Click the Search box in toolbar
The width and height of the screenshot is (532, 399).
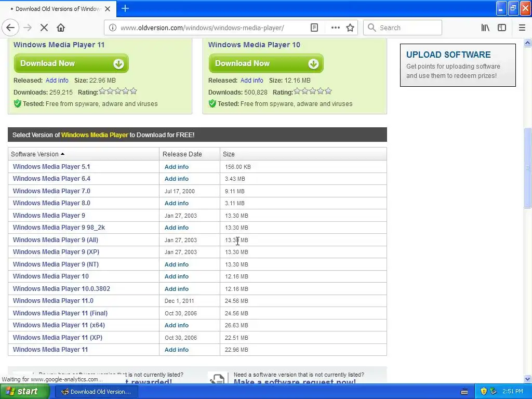tap(403, 28)
